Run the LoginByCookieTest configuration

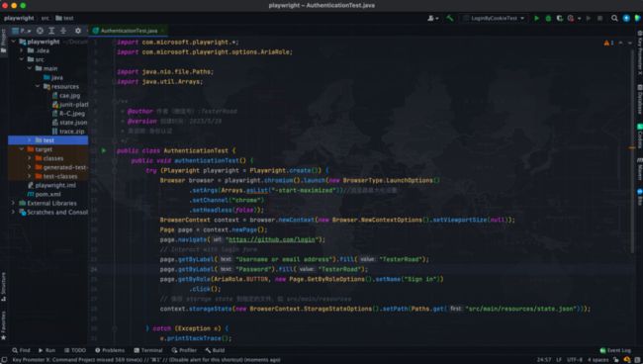(536, 18)
